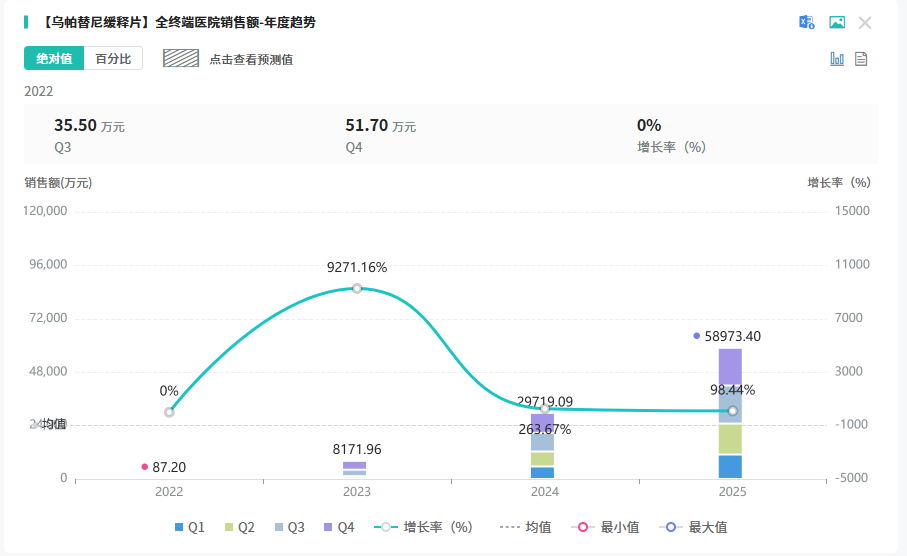The width and height of the screenshot is (907, 556).
Task: Toggle Q1 series in legend
Action: [x=189, y=527]
